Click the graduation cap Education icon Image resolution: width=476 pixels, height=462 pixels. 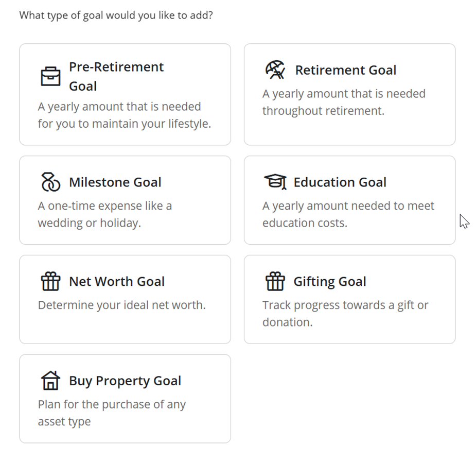click(x=275, y=182)
